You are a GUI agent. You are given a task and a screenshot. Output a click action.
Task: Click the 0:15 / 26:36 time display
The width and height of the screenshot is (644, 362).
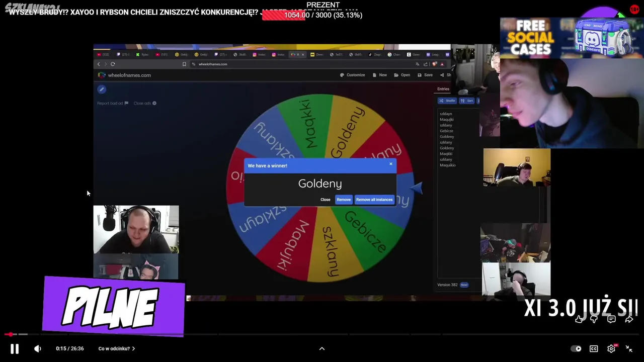point(70,348)
